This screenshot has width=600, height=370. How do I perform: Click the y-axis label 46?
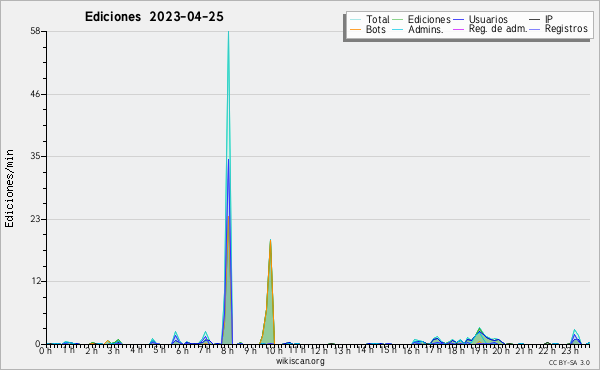point(36,94)
